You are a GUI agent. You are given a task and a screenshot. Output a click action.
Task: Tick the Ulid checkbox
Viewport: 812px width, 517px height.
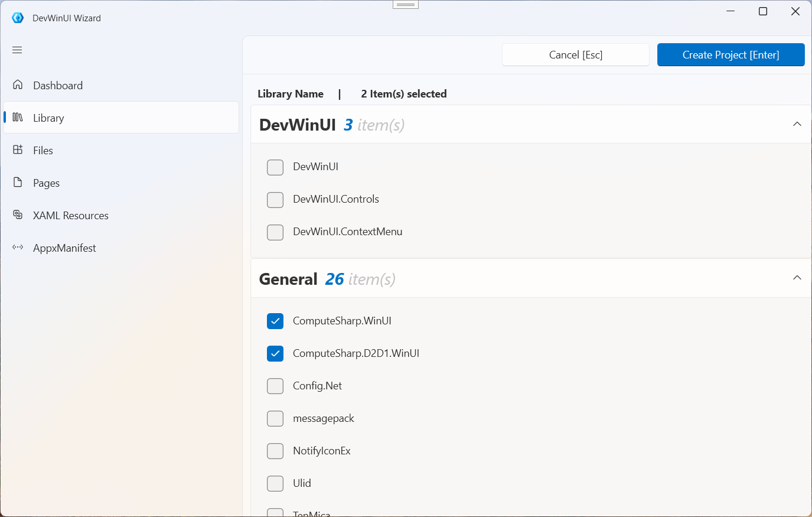[275, 483]
